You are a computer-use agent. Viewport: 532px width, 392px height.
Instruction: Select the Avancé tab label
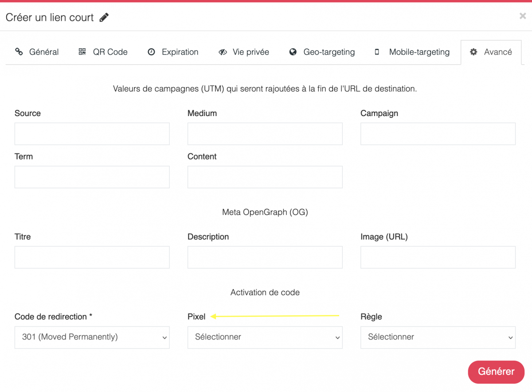[498, 52]
